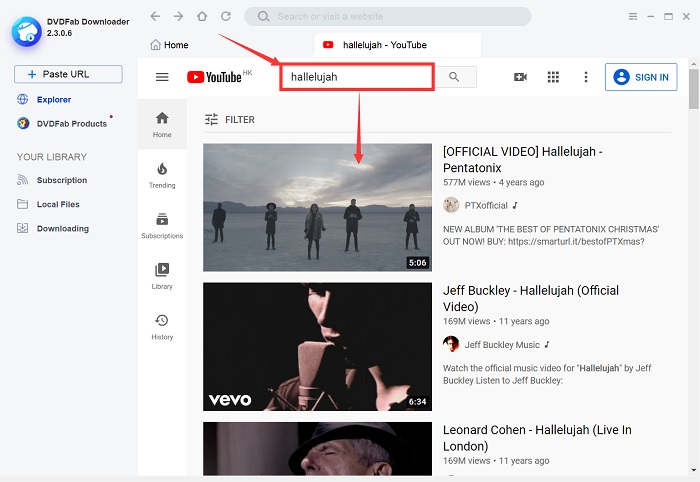The width and height of the screenshot is (700, 482).
Task: Open the Jeff Buckley Music channel name
Action: (502, 345)
